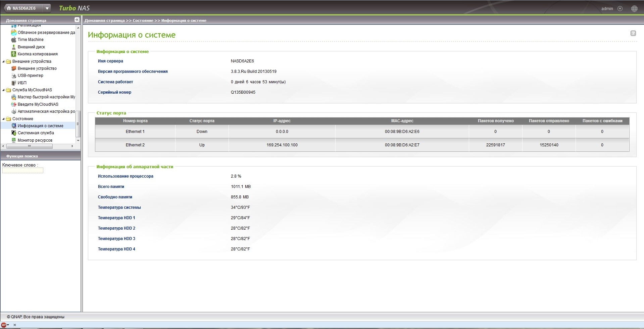Collapse the Служба MyCloudNAS folder
644x329 pixels.
point(4,90)
